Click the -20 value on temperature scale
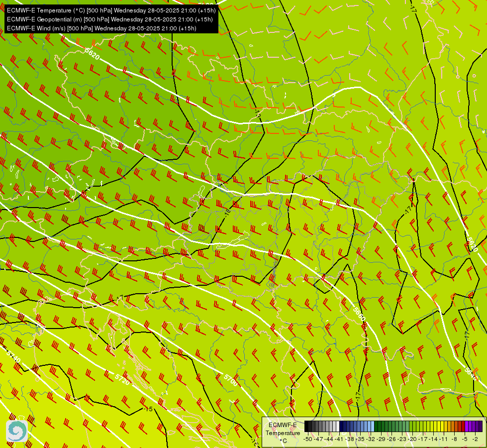This screenshot has width=487, height=448. point(412,440)
